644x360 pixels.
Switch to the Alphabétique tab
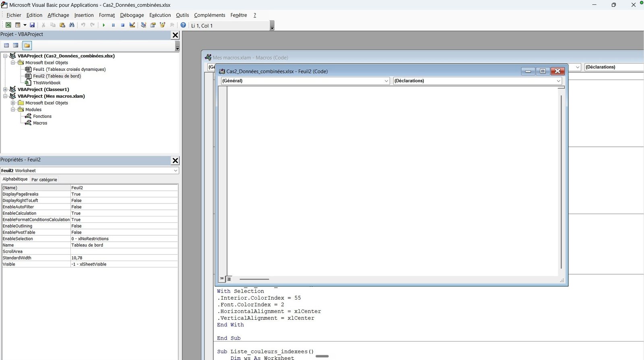coord(15,179)
